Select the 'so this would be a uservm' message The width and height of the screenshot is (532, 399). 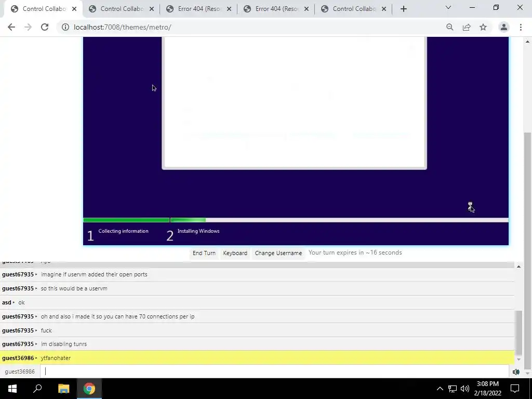[74, 288]
